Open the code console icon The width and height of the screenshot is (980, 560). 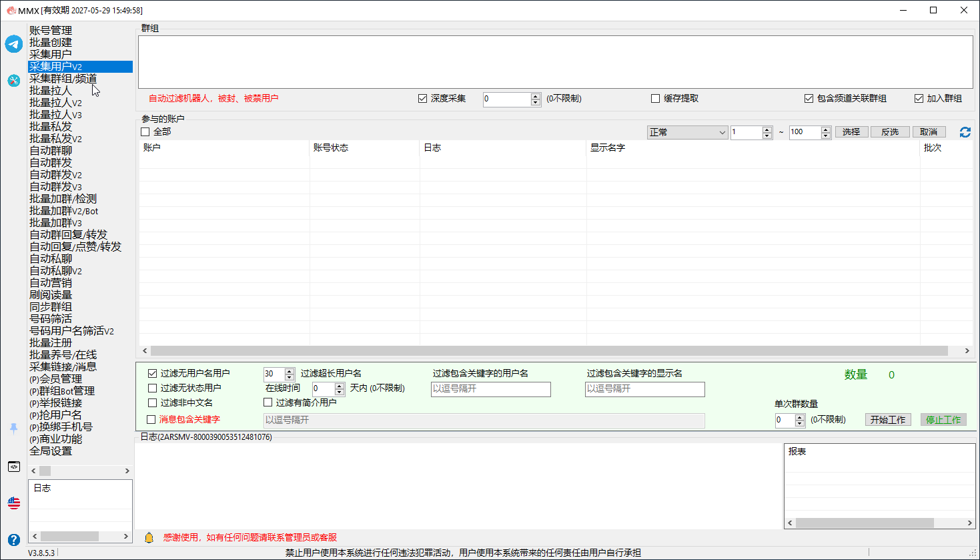[x=14, y=467]
